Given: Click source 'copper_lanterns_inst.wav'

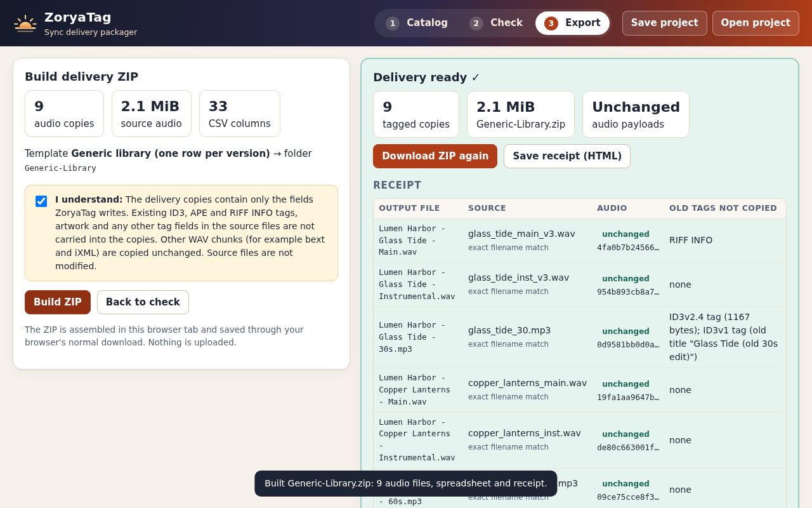Looking at the screenshot, I should coord(524,433).
